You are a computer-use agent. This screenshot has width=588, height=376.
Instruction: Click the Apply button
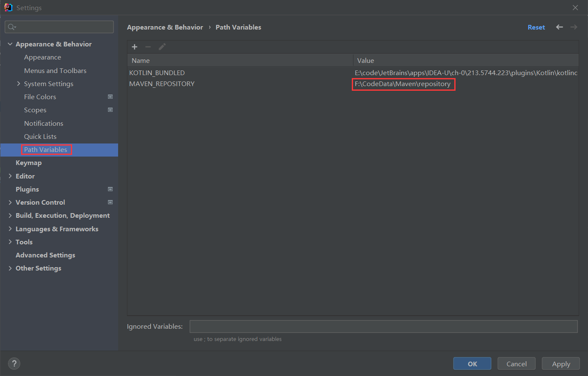click(x=561, y=364)
